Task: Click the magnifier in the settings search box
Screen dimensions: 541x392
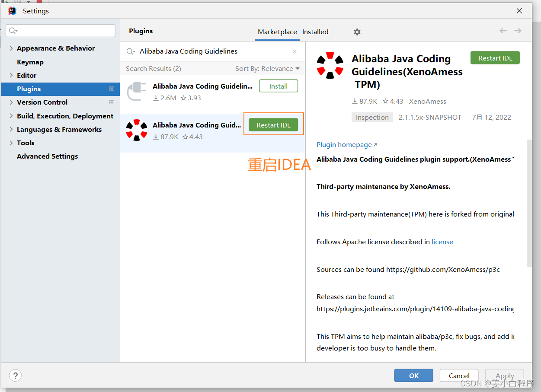Action: (13, 31)
